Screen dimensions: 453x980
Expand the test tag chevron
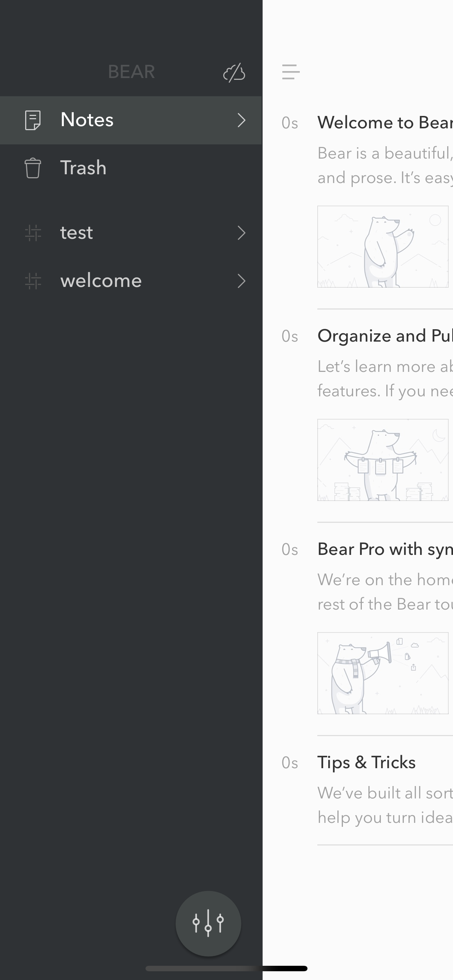tap(241, 233)
